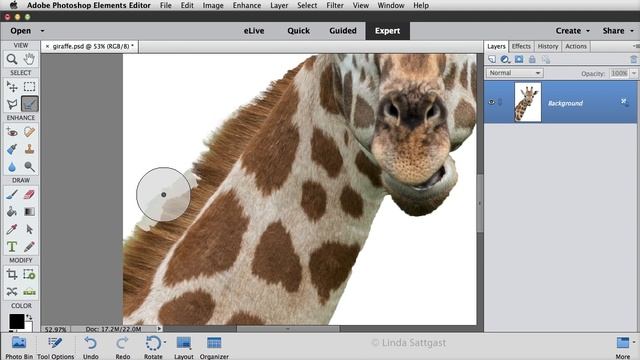Viewport: 640px width, 360px height.
Task: Open the Layer menu
Action: click(x=279, y=5)
